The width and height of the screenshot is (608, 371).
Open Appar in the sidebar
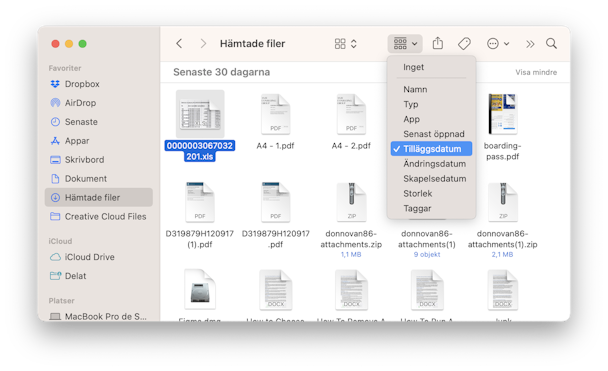click(x=98, y=141)
